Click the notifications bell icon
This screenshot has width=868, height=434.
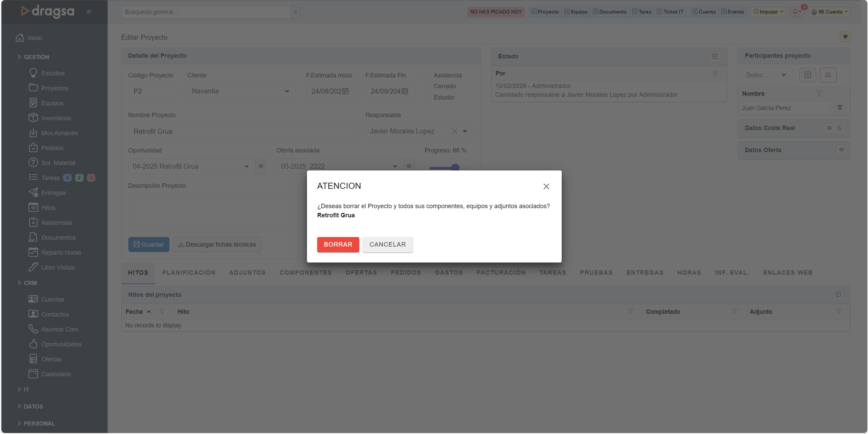pos(795,12)
